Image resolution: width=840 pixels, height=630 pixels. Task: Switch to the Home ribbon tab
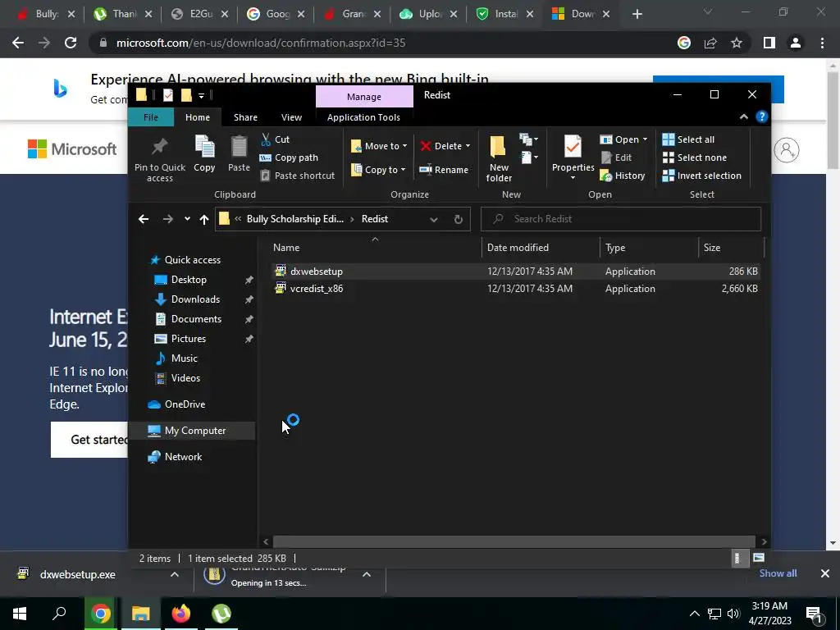[x=198, y=117]
